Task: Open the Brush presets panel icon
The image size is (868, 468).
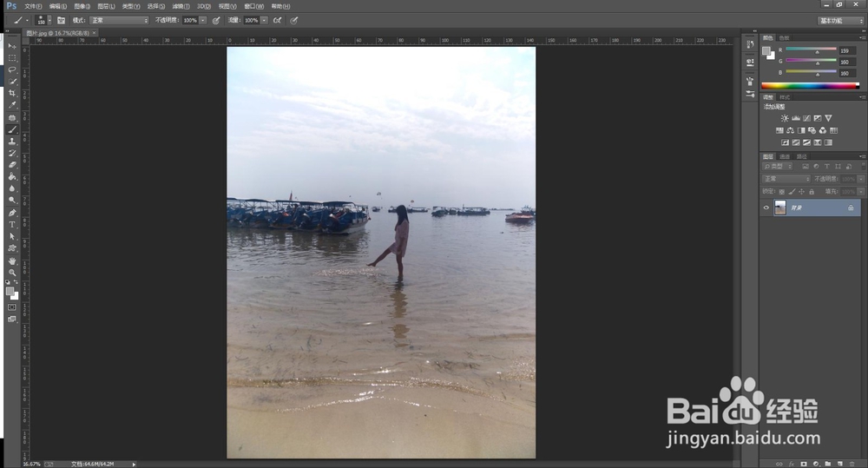Action: pos(750,94)
